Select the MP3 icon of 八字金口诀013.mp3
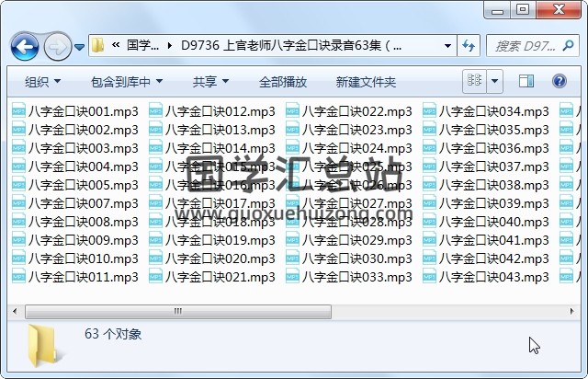This screenshot has width=588, height=379. click(155, 130)
